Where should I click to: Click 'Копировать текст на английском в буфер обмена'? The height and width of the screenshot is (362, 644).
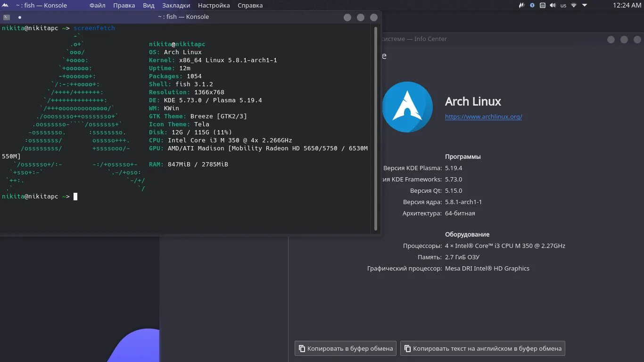(x=483, y=349)
